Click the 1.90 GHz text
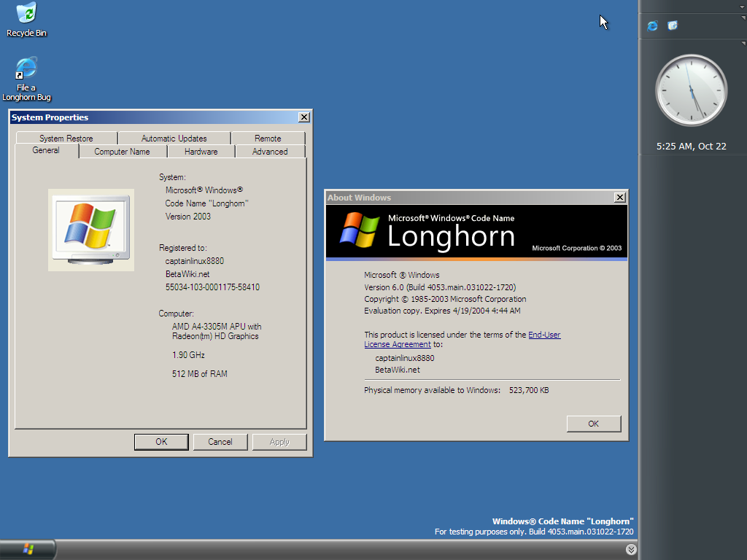This screenshot has height=560, width=747. click(x=188, y=355)
